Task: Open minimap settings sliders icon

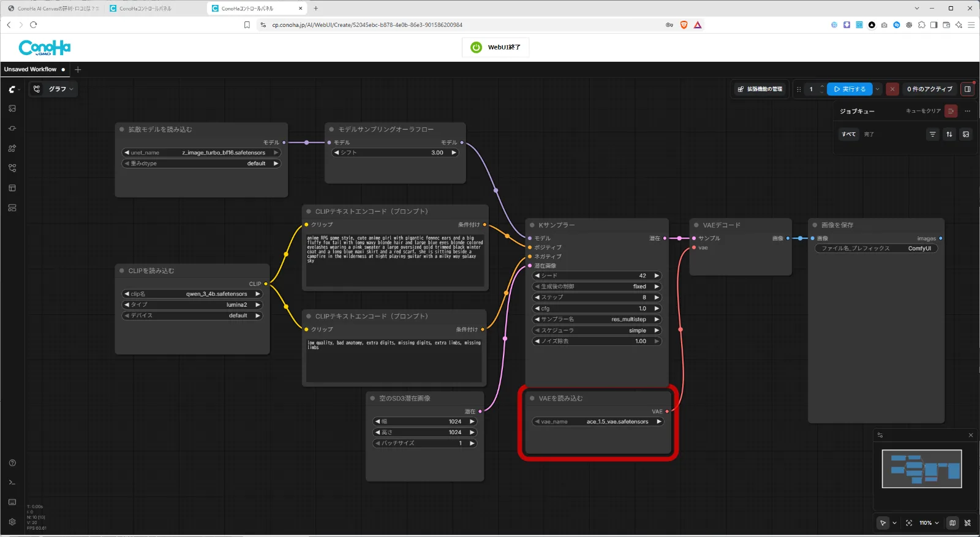Action: (x=880, y=435)
